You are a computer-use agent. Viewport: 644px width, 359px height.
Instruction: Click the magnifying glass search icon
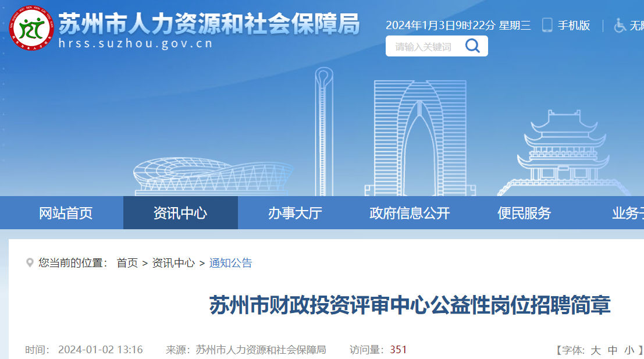472,45
